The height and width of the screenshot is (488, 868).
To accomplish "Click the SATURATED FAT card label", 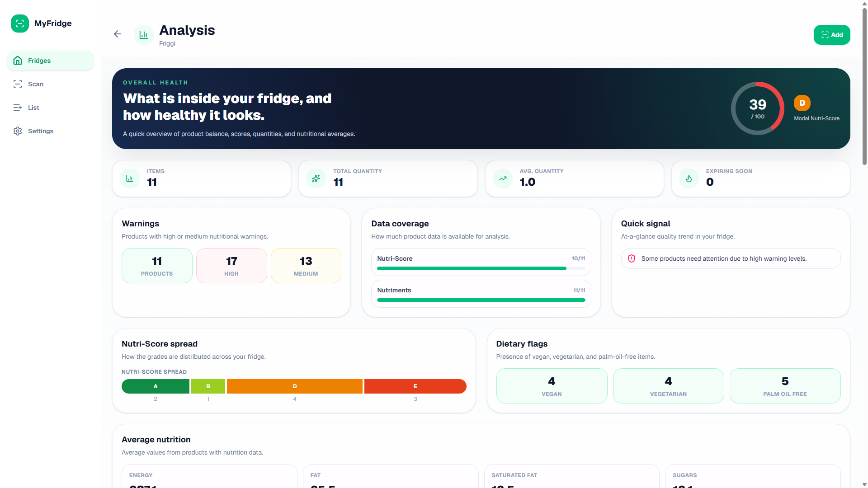I will click(x=514, y=475).
